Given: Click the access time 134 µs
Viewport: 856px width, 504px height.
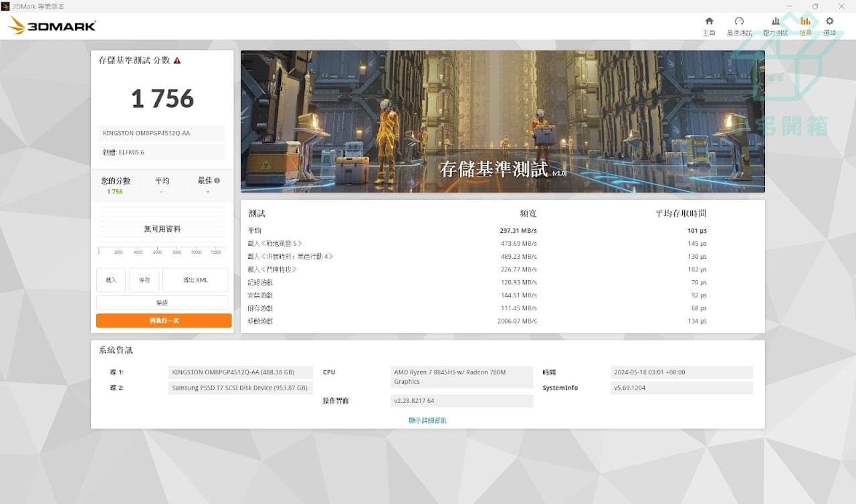Looking at the screenshot, I should (x=697, y=321).
